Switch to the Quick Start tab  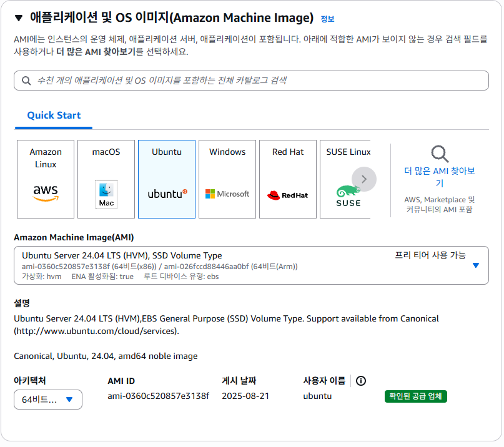tap(53, 115)
